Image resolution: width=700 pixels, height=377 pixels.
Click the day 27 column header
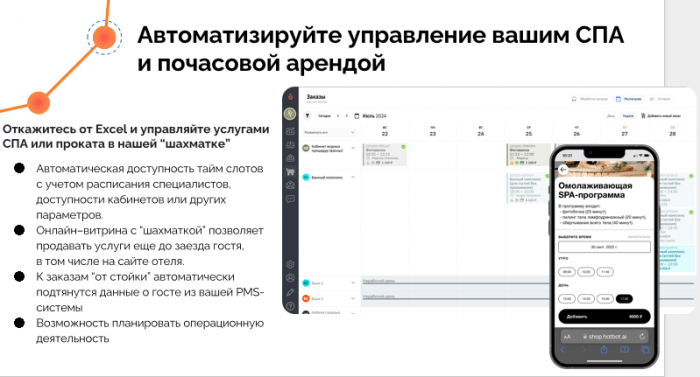[x=624, y=131]
